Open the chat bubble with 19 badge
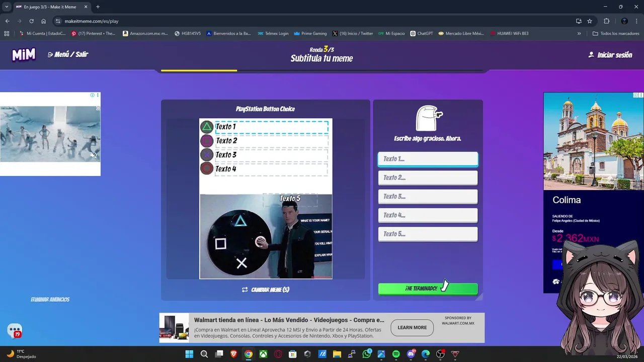This screenshot has width=644, height=362. (x=15, y=331)
